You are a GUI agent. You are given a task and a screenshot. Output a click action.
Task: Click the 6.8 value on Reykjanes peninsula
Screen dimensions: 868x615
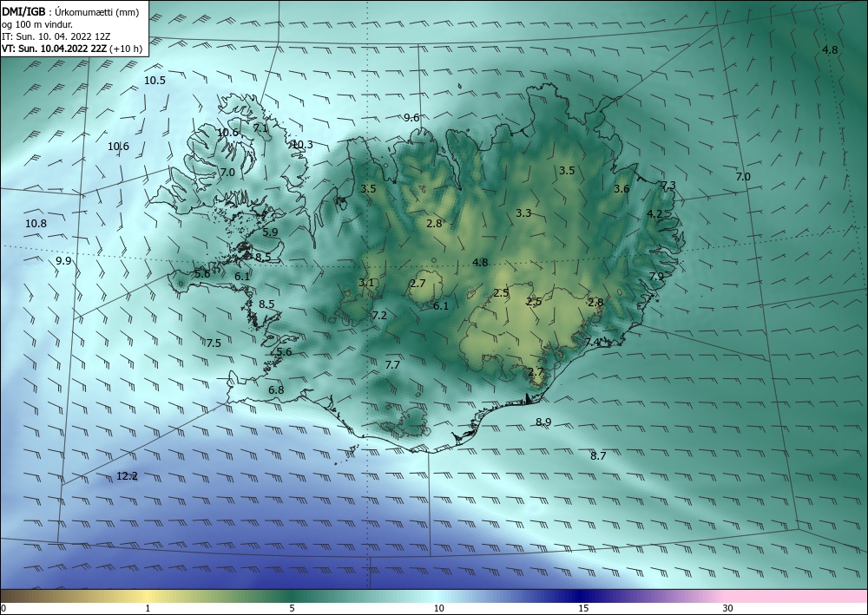click(276, 390)
